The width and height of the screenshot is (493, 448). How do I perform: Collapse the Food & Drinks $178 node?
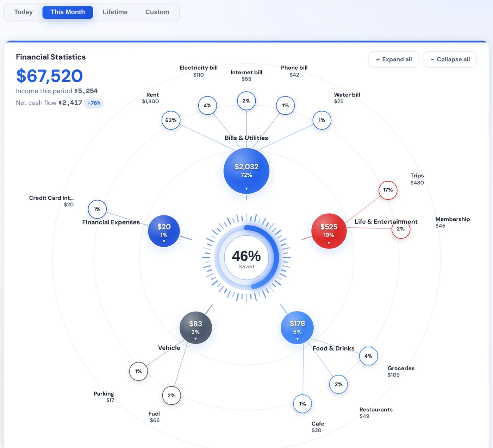(x=297, y=328)
